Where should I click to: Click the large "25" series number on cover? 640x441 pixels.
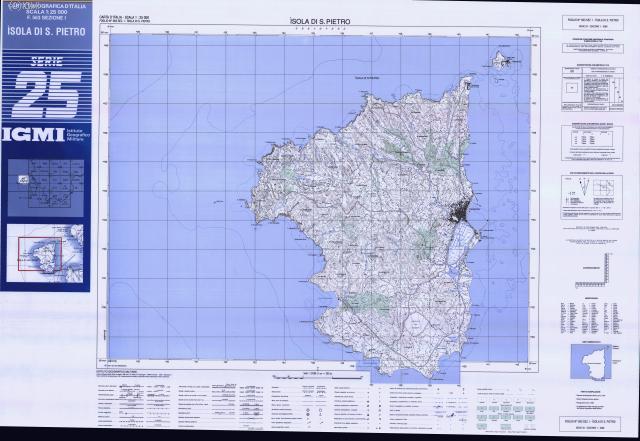tap(47, 94)
